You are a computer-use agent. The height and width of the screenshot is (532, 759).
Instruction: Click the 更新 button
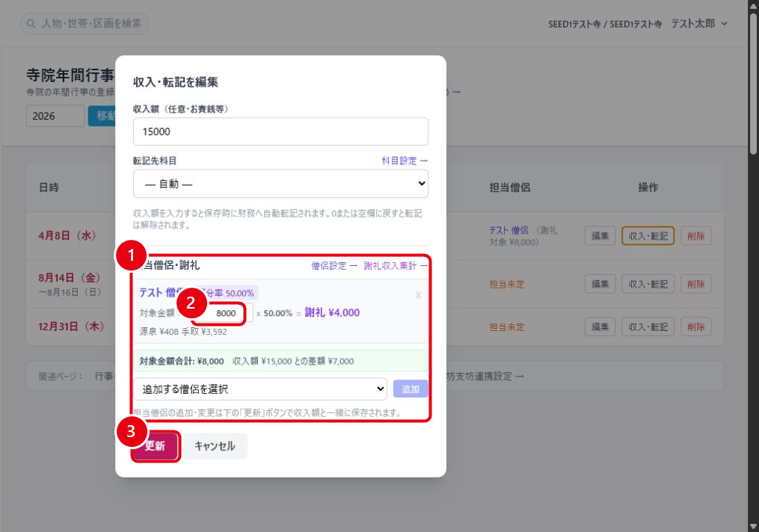(156, 446)
